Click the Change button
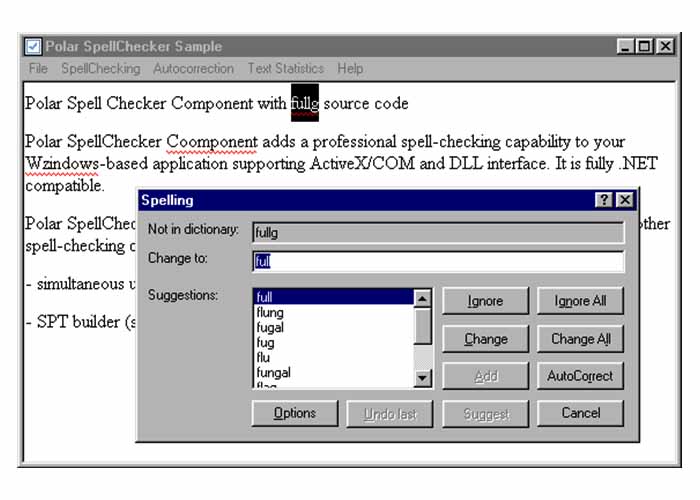Screen dimensions: 700x500 485,339
